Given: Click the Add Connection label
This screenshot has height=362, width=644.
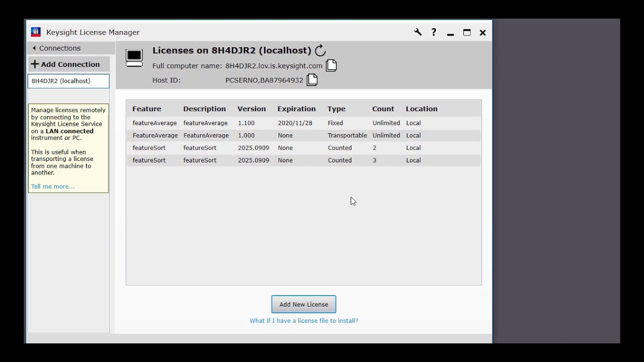Looking at the screenshot, I should pyautogui.click(x=70, y=64).
